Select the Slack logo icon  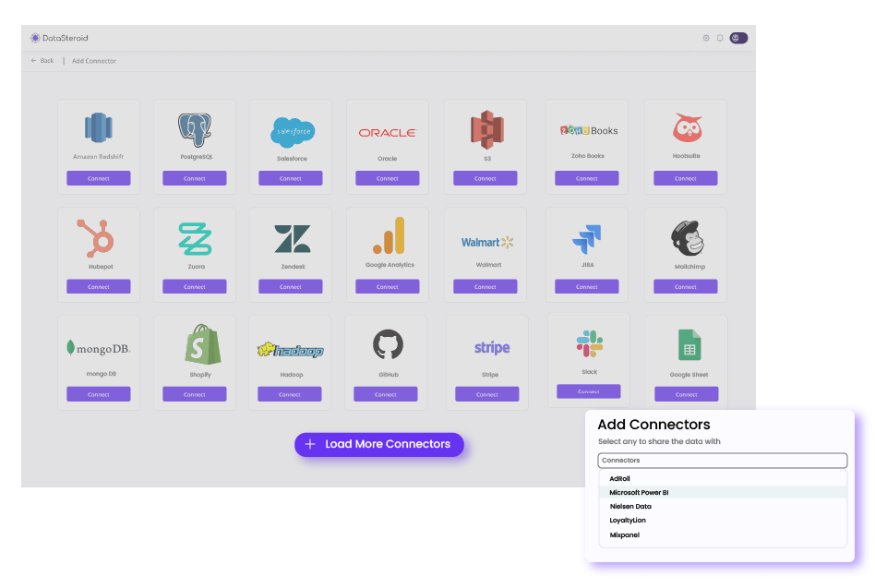tap(589, 344)
